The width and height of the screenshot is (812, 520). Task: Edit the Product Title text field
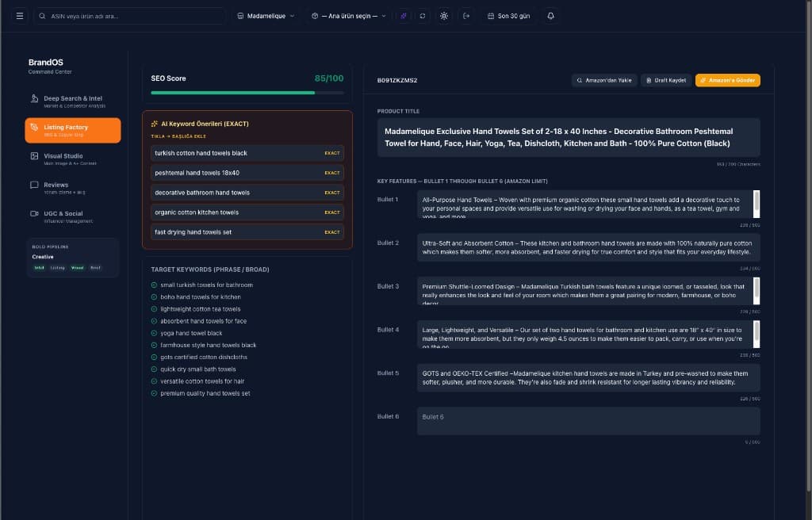click(569, 137)
